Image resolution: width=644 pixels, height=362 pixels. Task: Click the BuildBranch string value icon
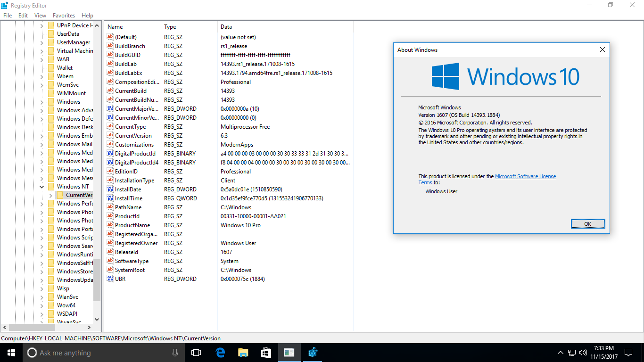(110, 46)
